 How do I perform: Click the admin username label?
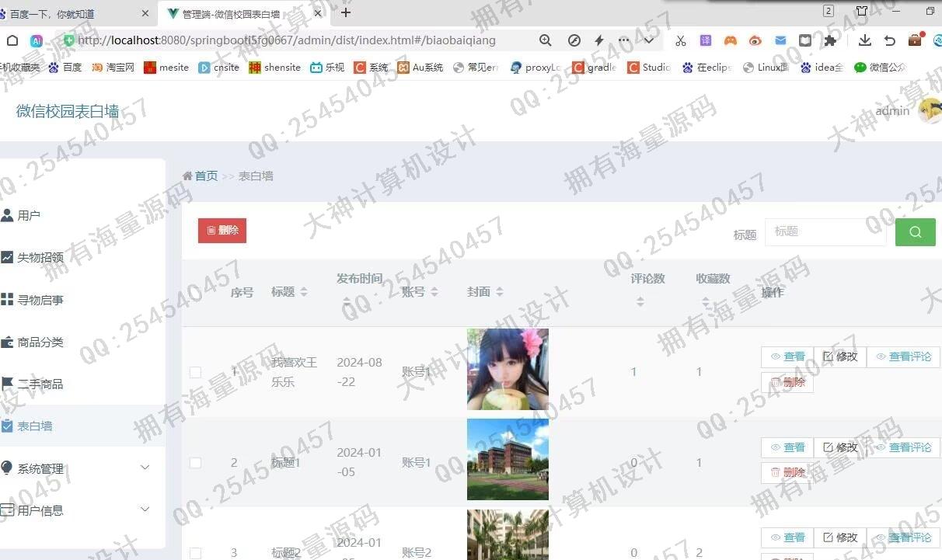pos(892,111)
